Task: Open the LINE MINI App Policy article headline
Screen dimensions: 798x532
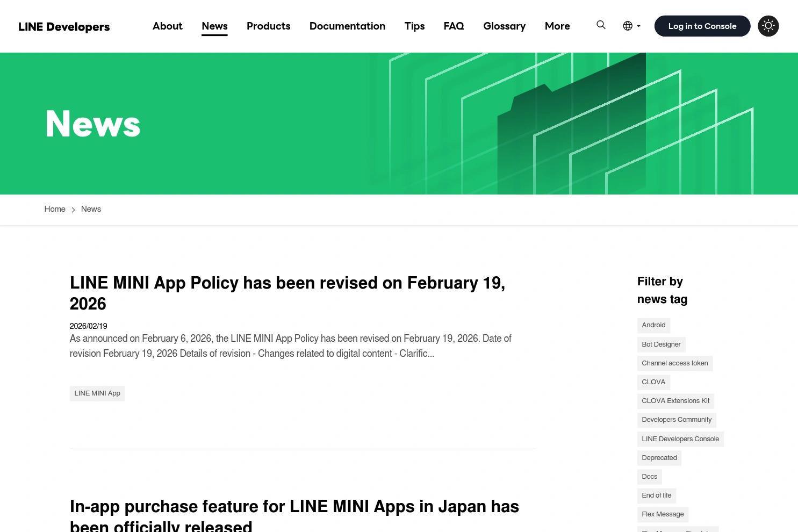Action: (287, 293)
